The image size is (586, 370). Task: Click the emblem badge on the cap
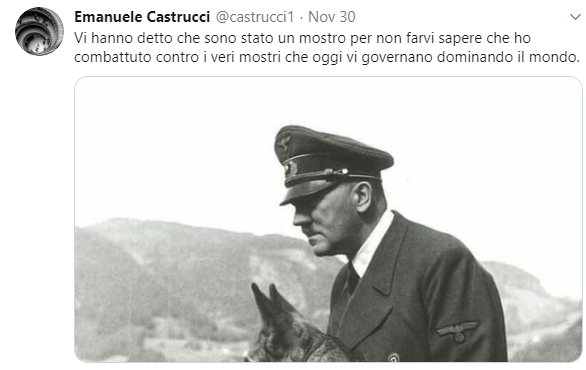[x=291, y=169]
